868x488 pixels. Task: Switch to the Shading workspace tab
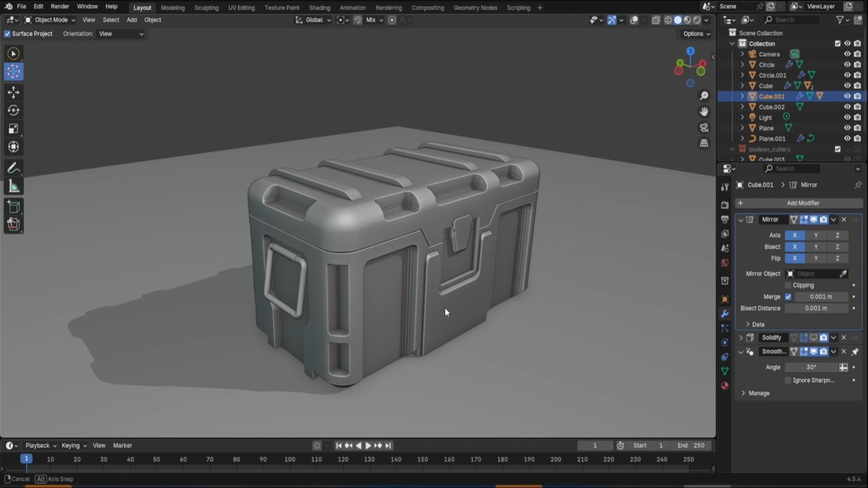click(x=319, y=8)
